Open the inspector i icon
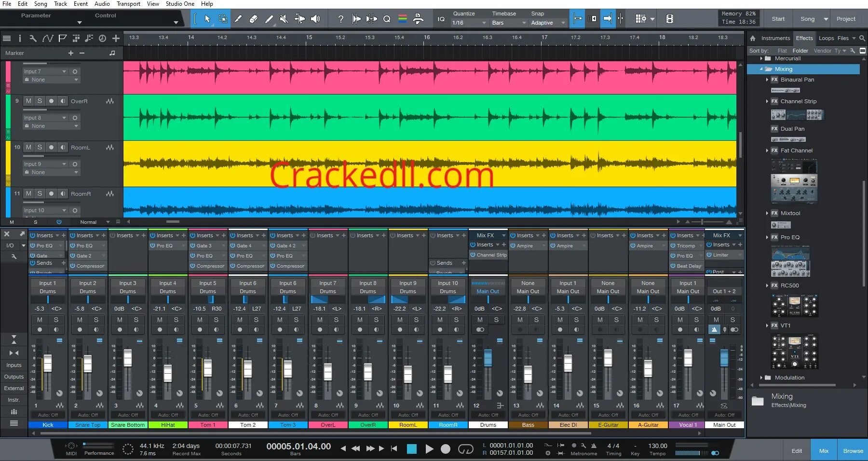The height and width of the screenshot is (461, 868). click(x=20, y=38)
